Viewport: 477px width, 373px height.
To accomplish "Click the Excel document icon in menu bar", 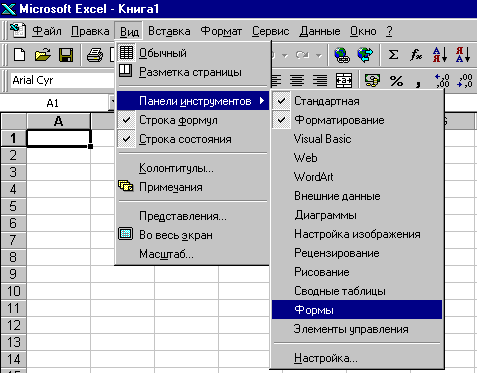I will point(18,30).
